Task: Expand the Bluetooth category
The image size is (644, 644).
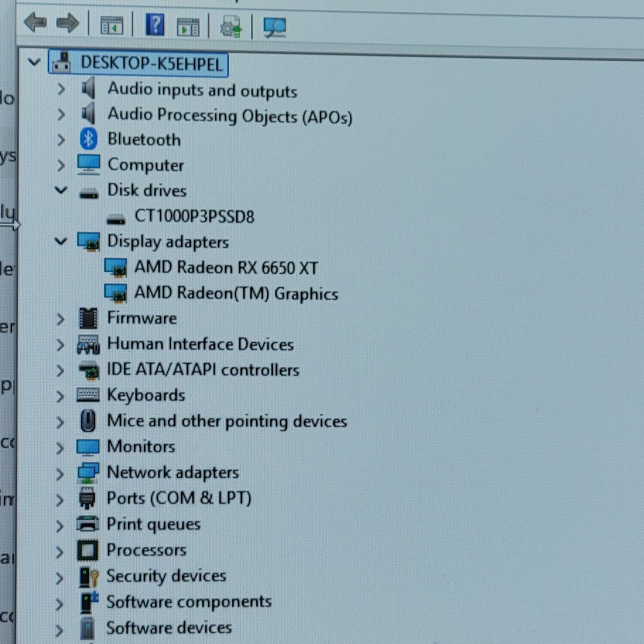Action: click(x=61, y=139)
